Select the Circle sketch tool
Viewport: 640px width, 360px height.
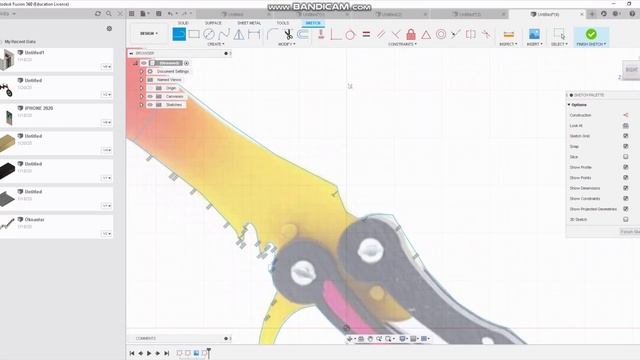pyautogui.click(x=209, y=34)
